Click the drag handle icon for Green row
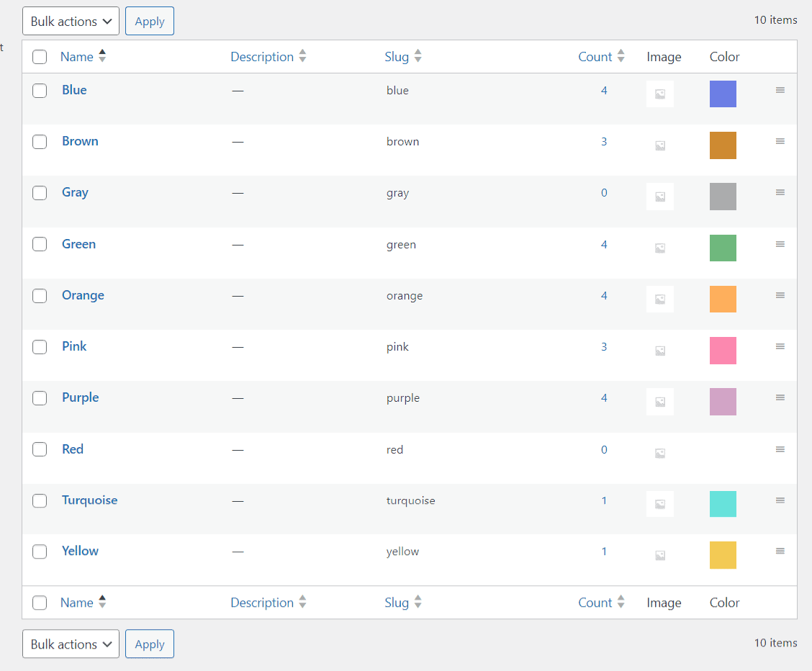 point(780,244)
